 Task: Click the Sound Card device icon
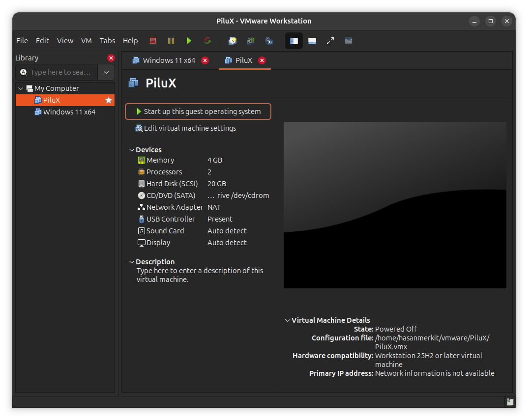[x=142, y=231]
